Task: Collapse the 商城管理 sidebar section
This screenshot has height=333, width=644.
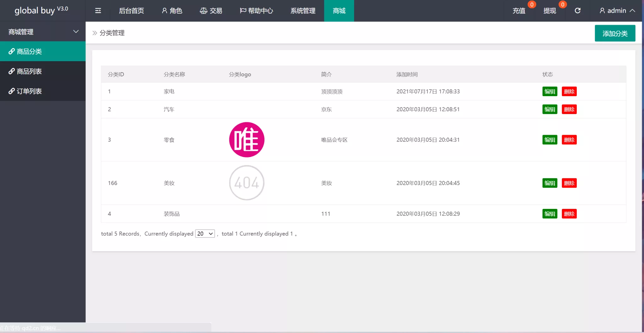Action: (x=75, y=31)
